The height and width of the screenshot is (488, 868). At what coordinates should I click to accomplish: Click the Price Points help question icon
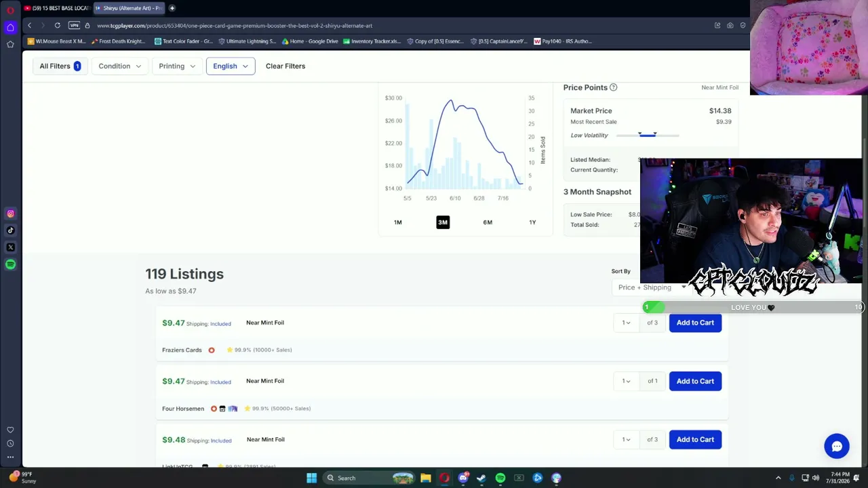[x=613, y=87]
